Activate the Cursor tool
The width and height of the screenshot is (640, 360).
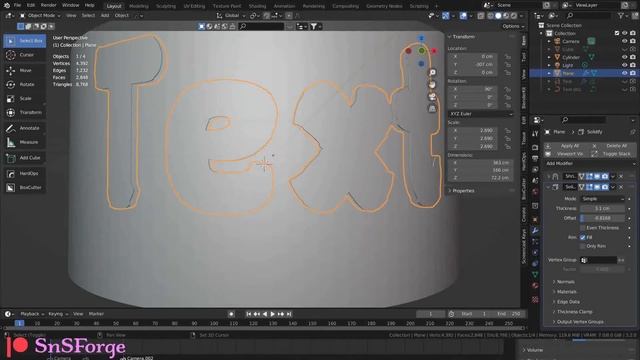(x=25, y=55)
